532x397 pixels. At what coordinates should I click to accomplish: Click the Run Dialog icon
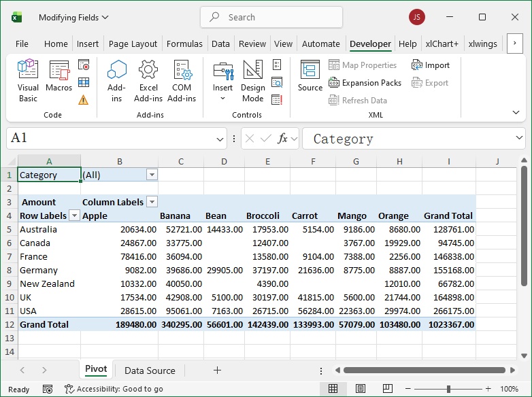(x=277, y=100)
